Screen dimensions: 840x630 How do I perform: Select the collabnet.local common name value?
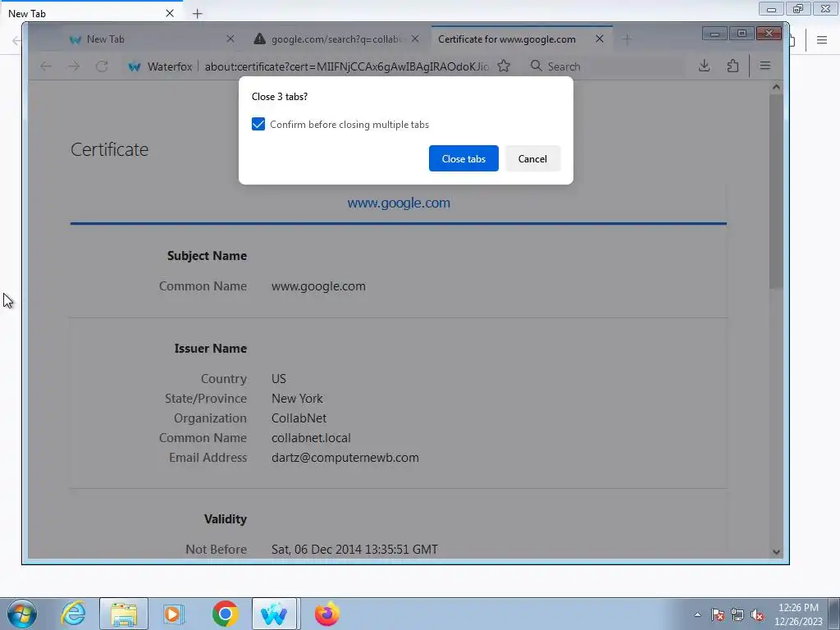311,438
